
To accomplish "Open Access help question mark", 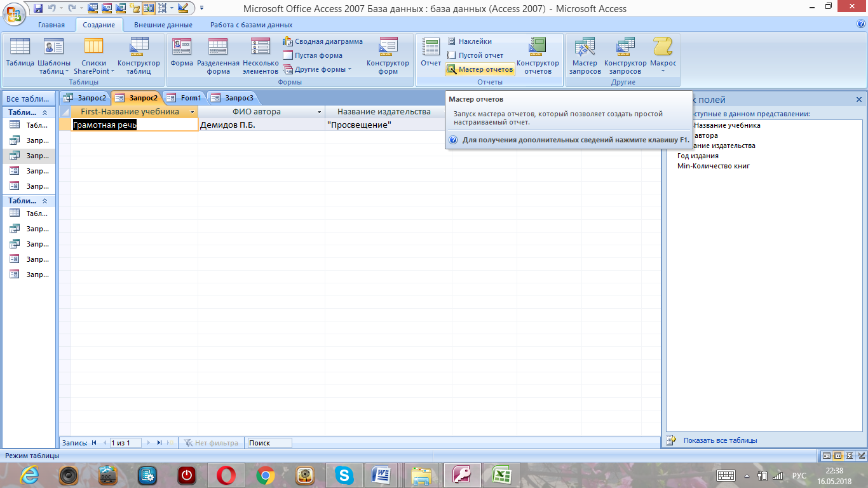I will pyautogui.click(x=861, y=24).
